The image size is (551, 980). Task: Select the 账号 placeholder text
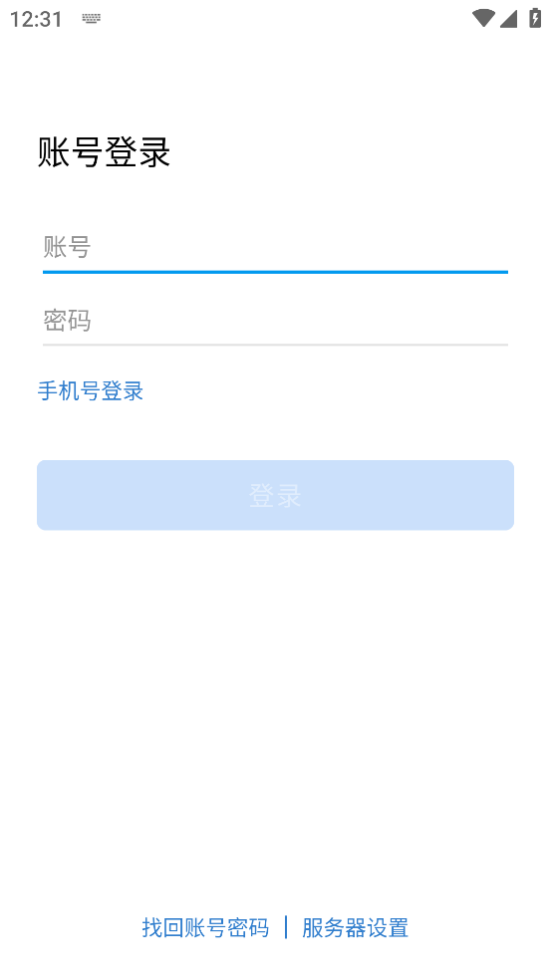67,248
